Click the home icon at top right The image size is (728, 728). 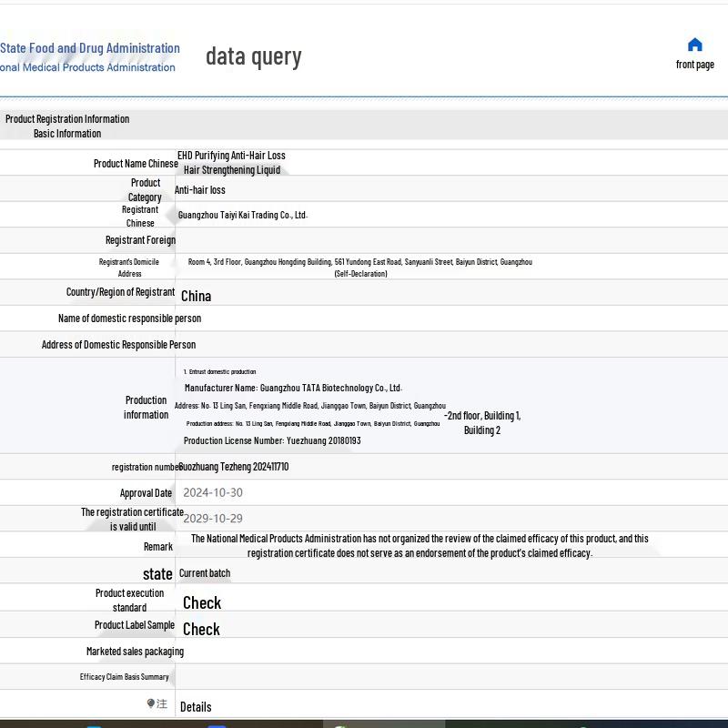(x=694, y=45)
